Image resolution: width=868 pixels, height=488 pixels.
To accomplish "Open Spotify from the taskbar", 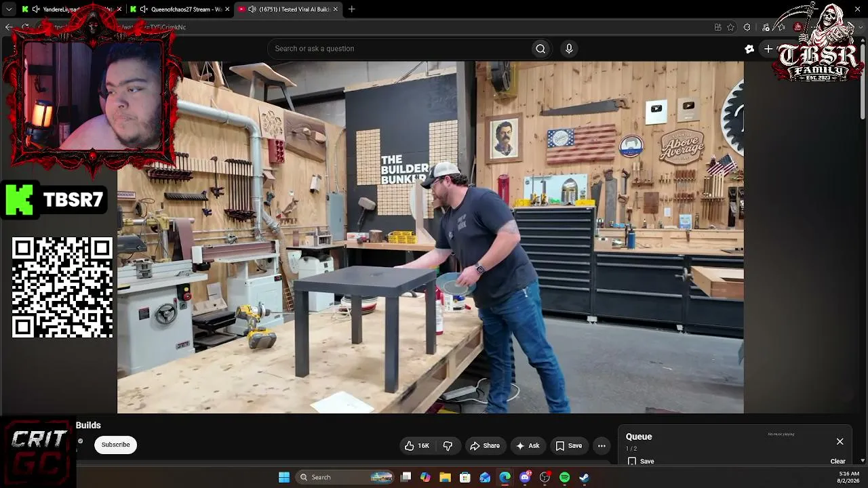I will (x=564, y=477).
